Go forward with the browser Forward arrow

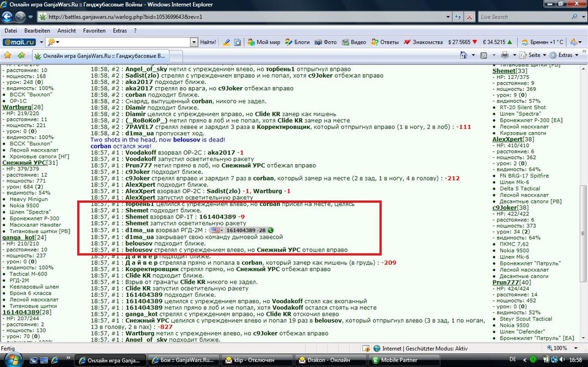pos(20,17)
